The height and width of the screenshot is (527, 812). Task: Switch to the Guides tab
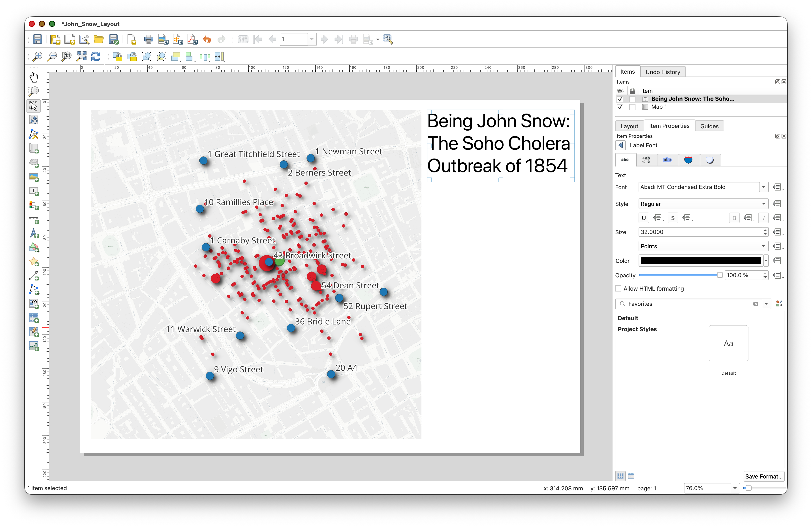tap(709, 126)
